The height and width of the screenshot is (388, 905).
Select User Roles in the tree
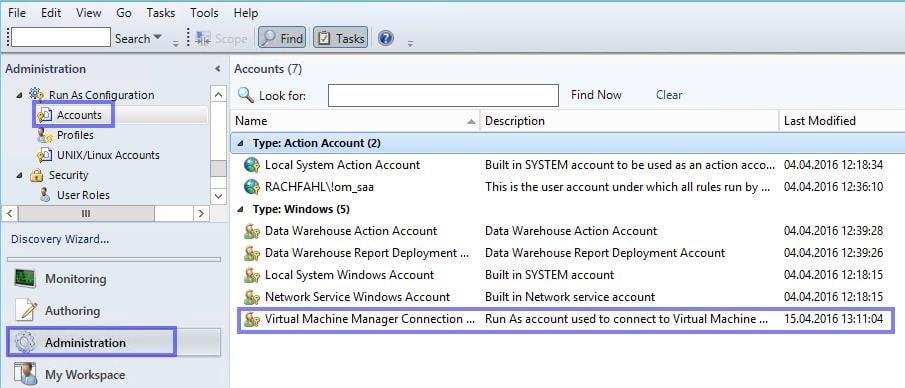[83, 195]
